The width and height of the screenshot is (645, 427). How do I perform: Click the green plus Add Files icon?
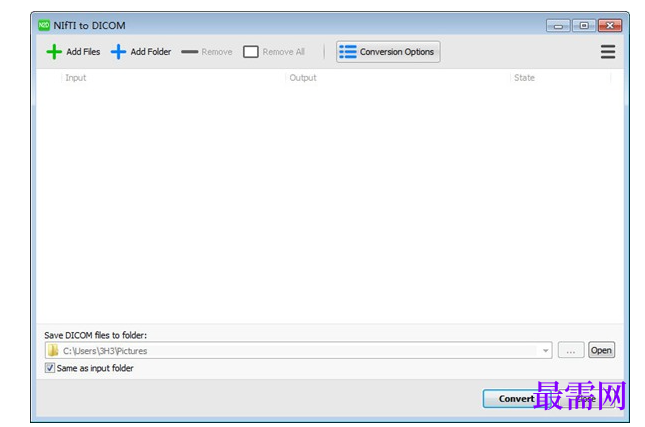tap(54, 52)
